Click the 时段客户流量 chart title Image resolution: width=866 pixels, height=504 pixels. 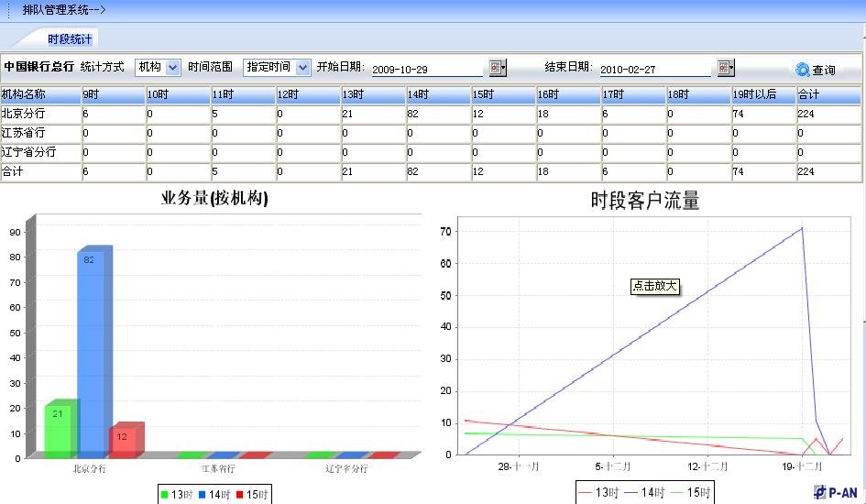point(645,201)
